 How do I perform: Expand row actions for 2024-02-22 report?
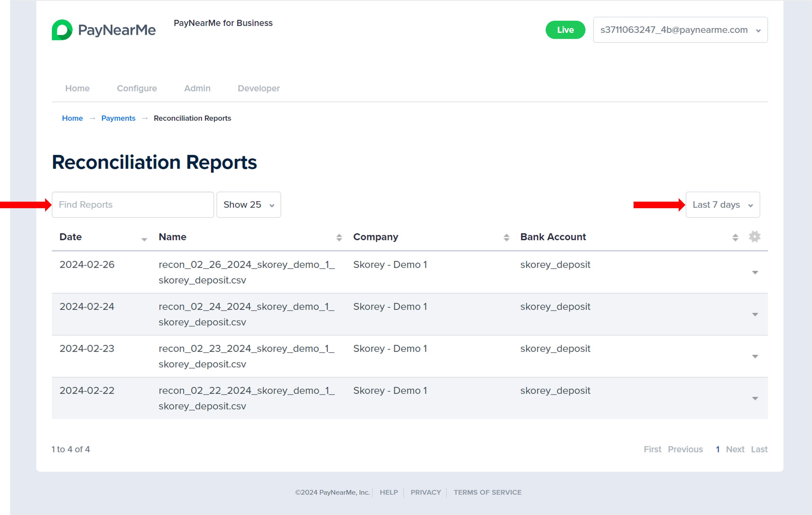point(755,399)
